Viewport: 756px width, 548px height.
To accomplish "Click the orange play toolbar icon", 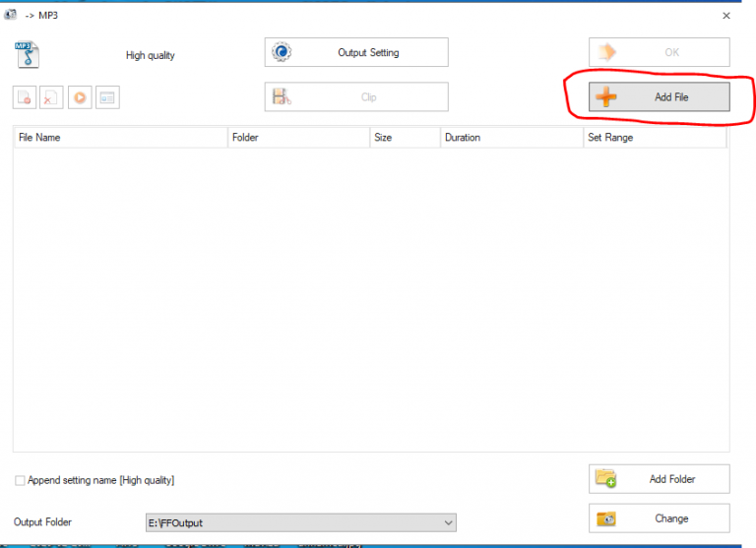I will coord(80,97).
